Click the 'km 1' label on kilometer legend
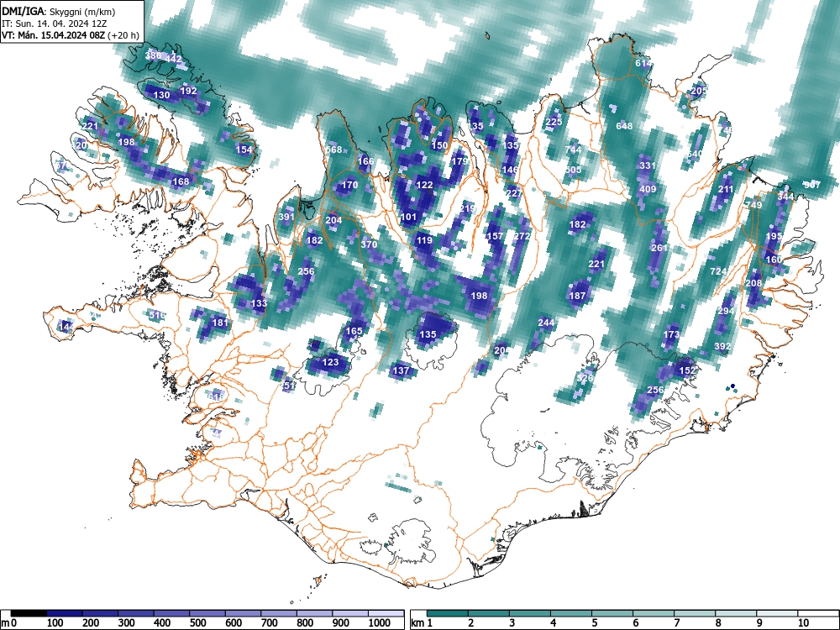Viewport: 840px width, 630px height. point(423,623)
